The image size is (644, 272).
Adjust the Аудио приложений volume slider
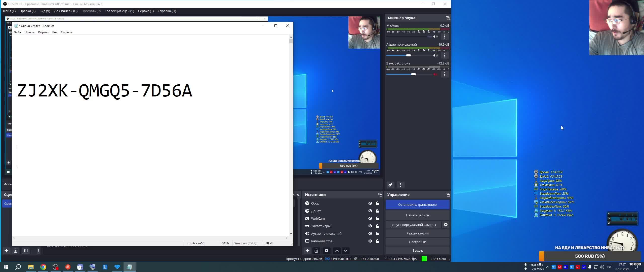(409, 56)
